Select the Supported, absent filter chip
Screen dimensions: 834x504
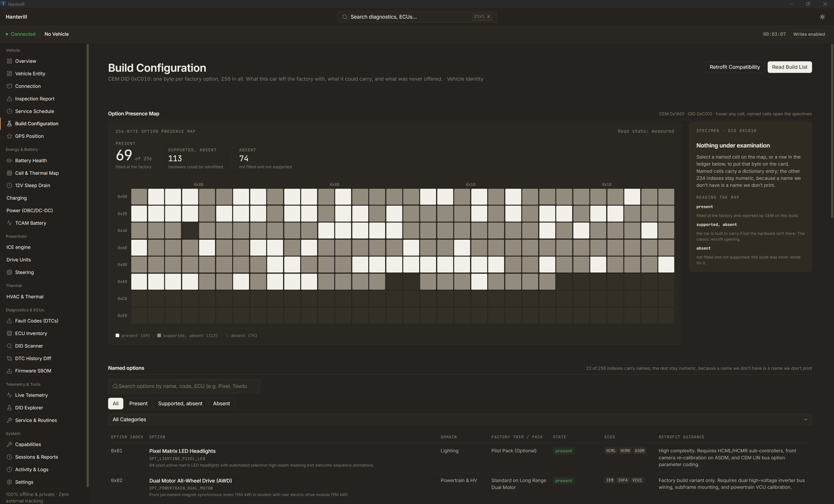click(x=180, y=404)
